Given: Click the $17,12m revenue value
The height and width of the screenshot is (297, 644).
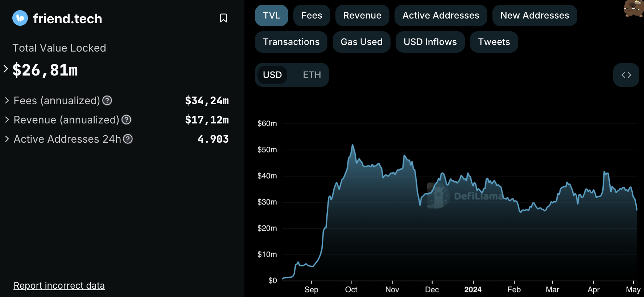Looking at the screenshot, I should pos(207,120).
